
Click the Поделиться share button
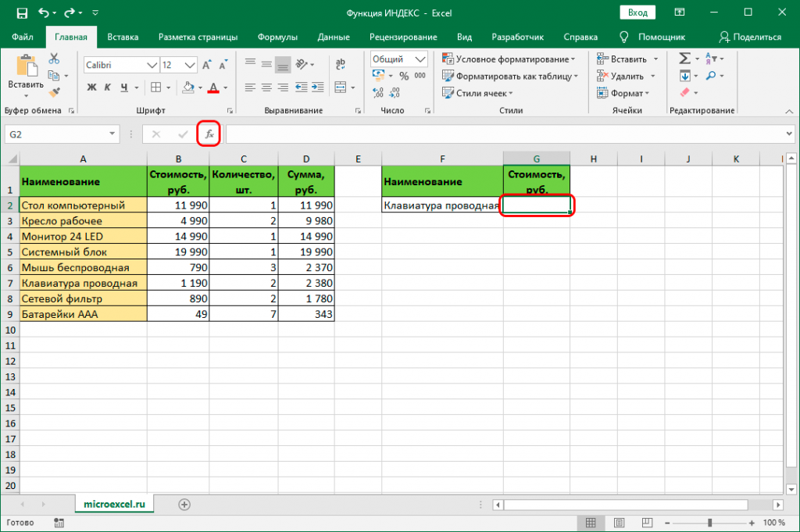(x=750, y=37)
